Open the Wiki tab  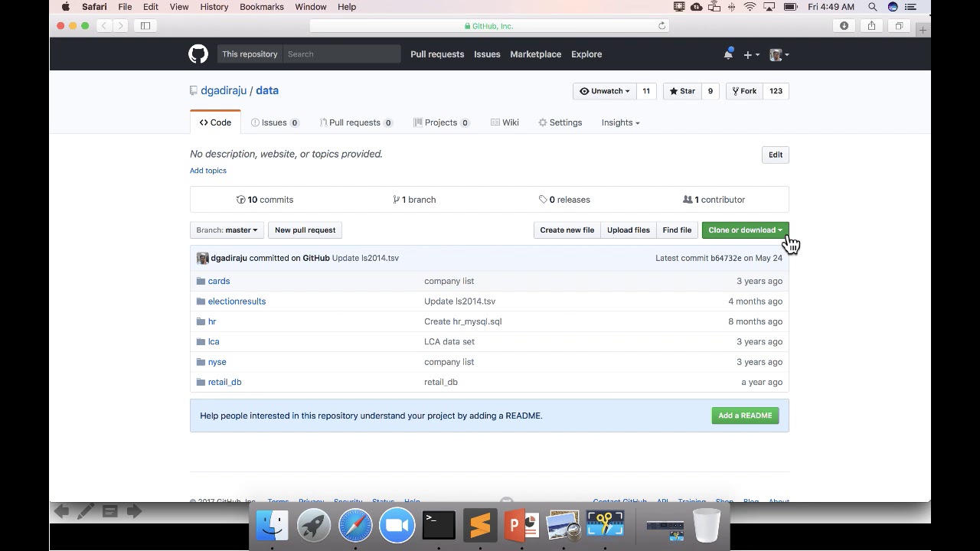[505, 122]
